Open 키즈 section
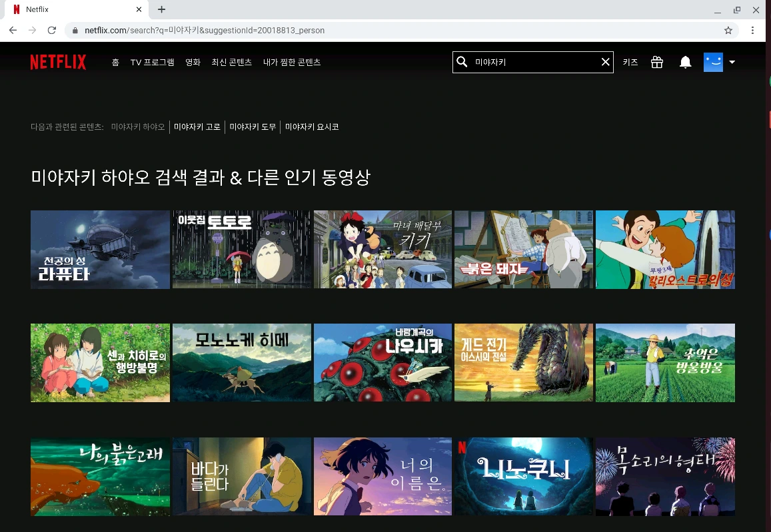Screen dimensions: 771x532 630,63
